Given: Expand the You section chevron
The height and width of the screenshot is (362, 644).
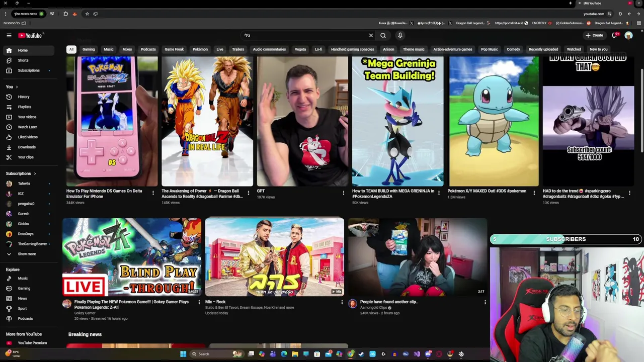Looking at the screenshot, I should (16, 86).
